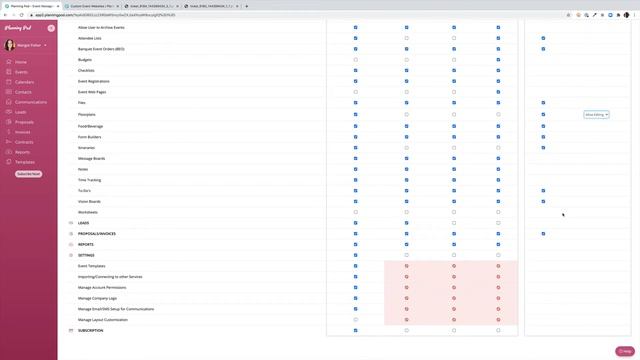Uncheck the first-column Checklists checkbox

point(356,71)
